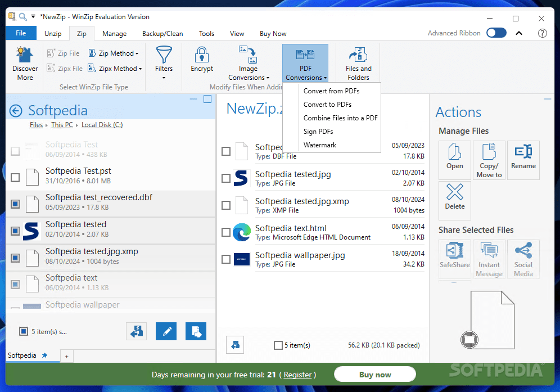This screenshot has height=392, width=560.
Task: Close the PDF Conversions dropdown
Action: 305,63
